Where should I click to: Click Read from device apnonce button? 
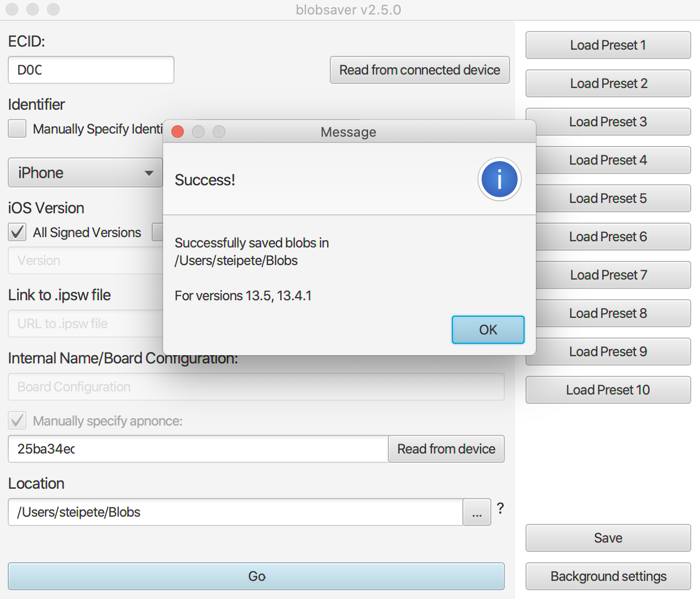446,449
